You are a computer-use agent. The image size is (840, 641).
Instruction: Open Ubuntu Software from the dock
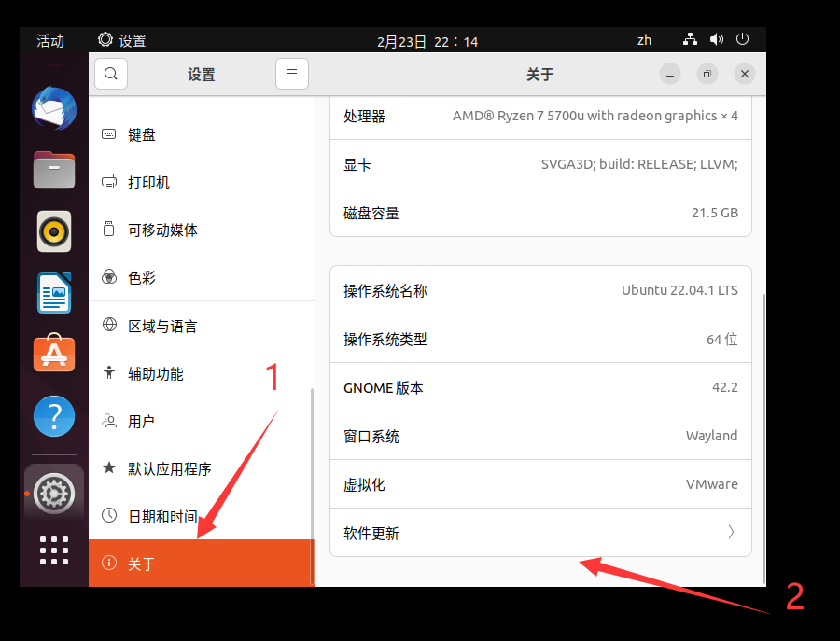[x=53, y=353]
